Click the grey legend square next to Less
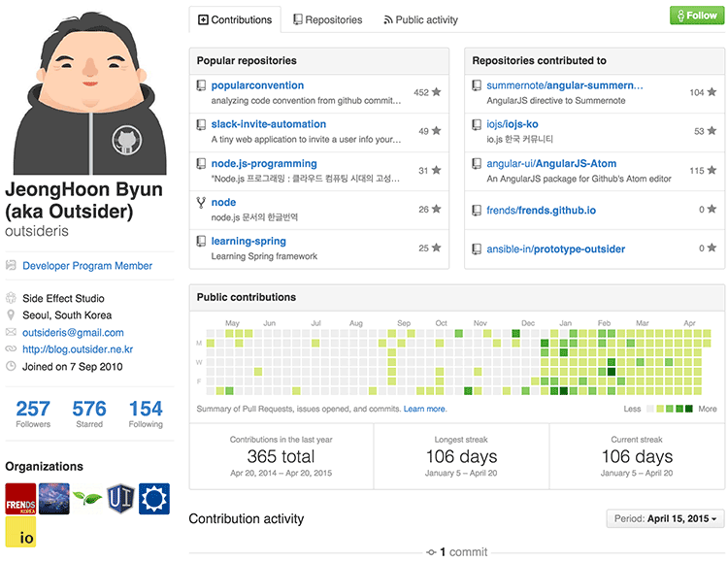 [650, 409]
